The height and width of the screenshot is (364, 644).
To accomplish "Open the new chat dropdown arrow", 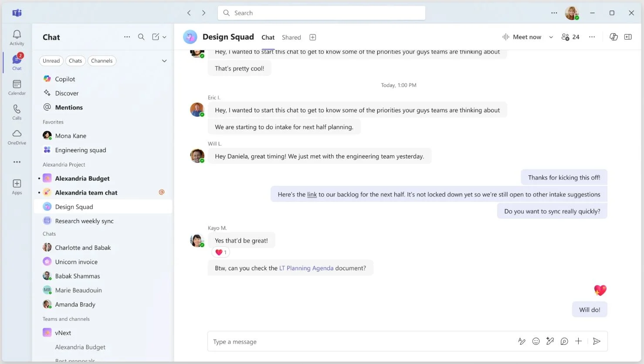I will (x=164, y=37).
